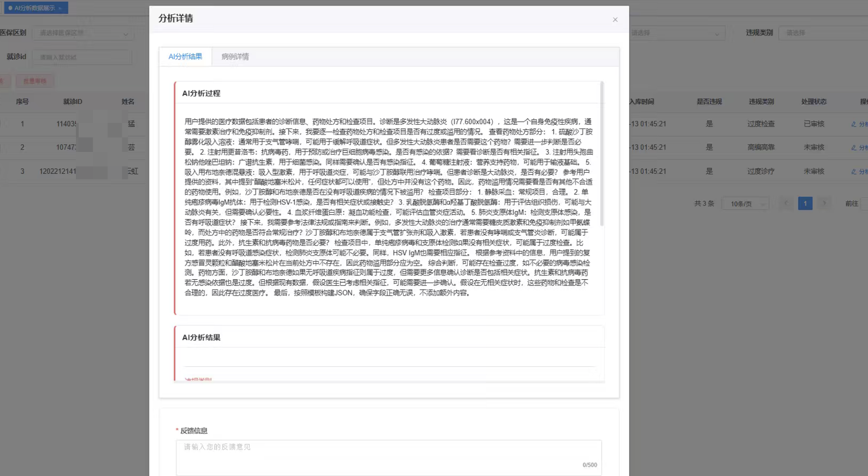Close the AI分析数据展示 tab with its x icon

pyautogui.click(x=60, y=8)
